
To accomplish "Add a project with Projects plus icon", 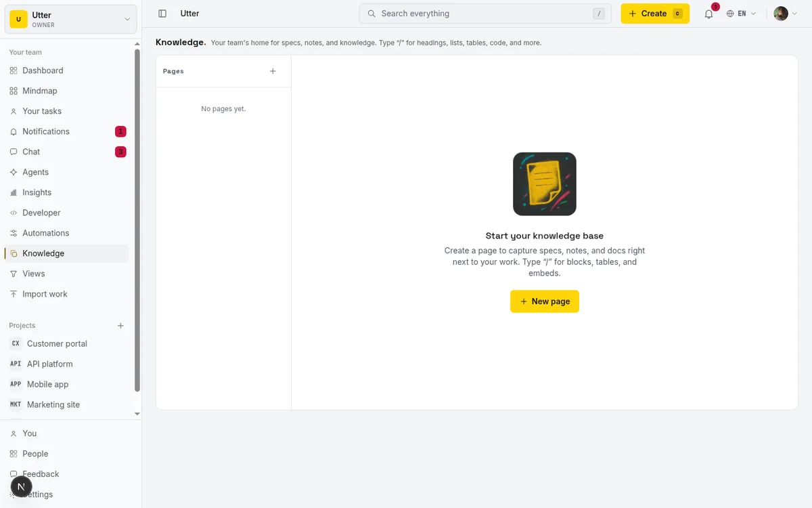I will point(120,326).
